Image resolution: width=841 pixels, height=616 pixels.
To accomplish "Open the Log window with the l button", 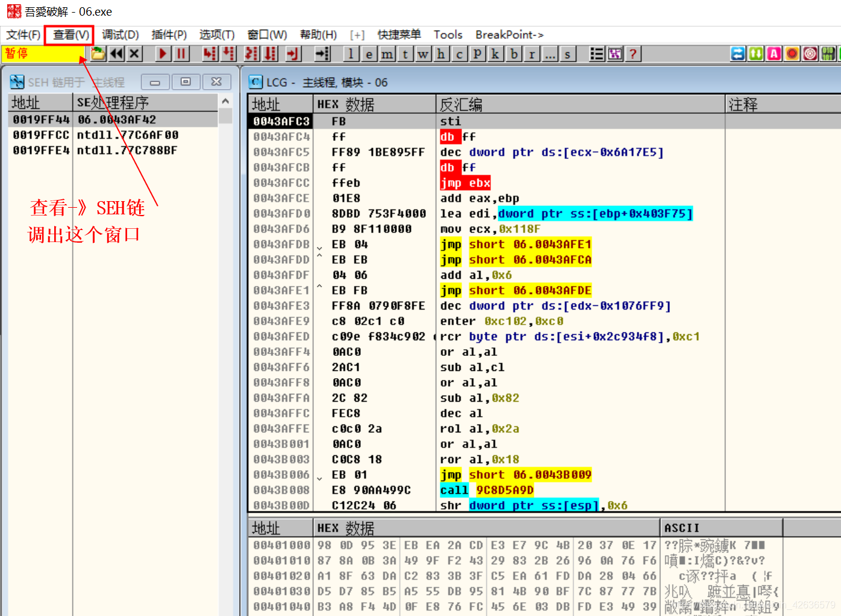I will [x=351, y=54].
